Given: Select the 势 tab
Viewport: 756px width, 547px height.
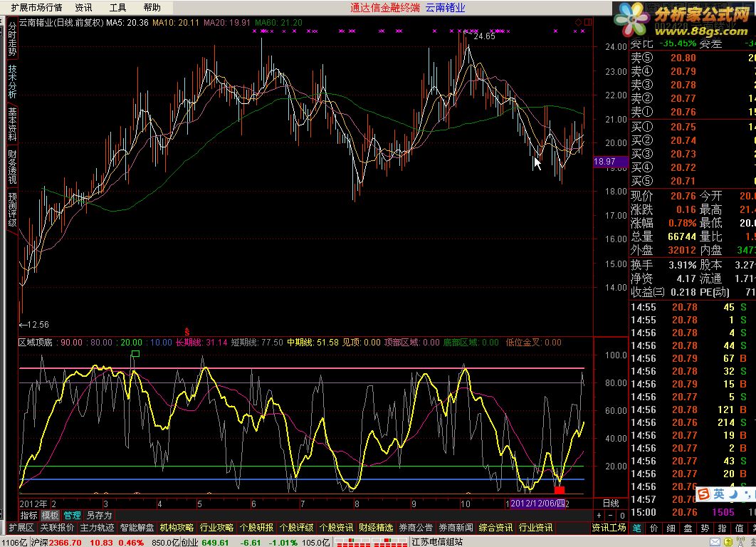Looking at the screenshot, I should [705, 528].
